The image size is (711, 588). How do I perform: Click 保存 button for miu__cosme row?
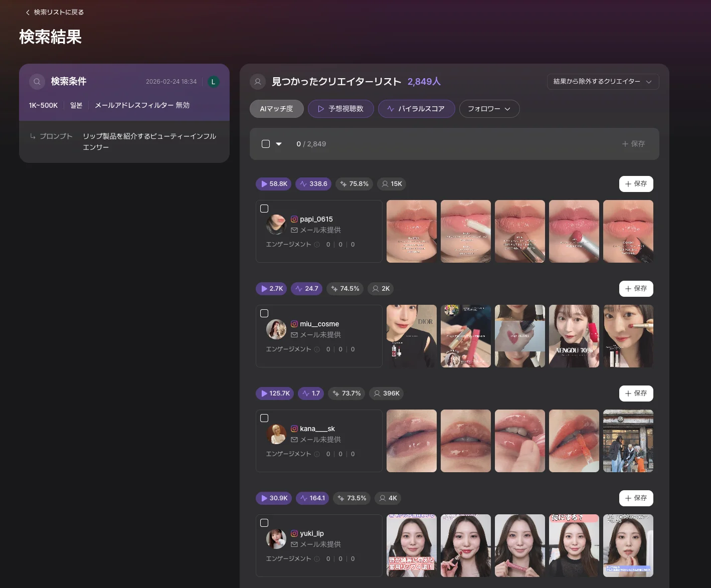pos(636,289)
